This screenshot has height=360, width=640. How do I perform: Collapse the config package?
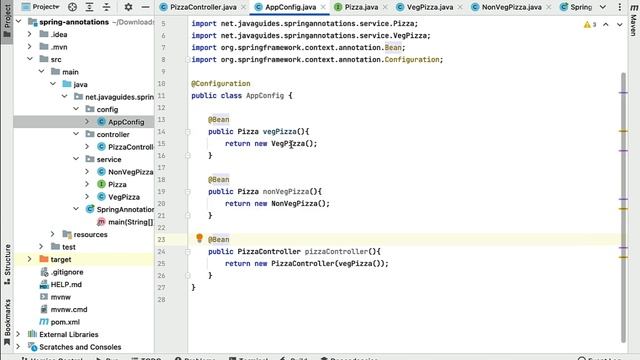(x=76, y=109)
